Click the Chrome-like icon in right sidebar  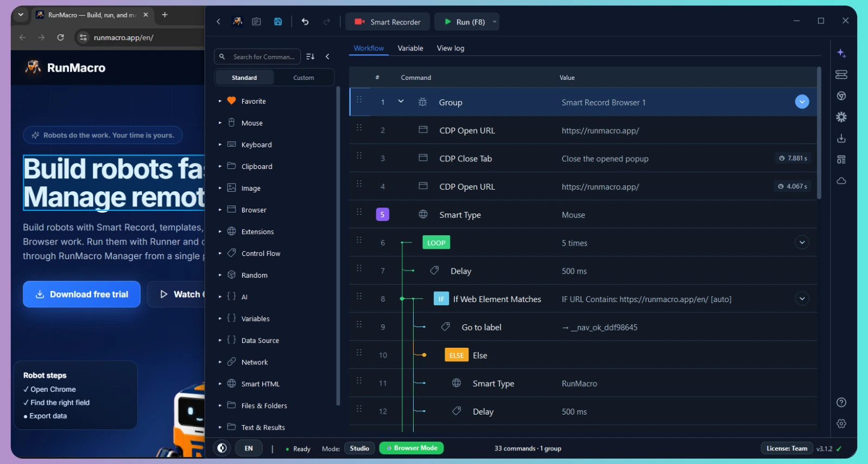841,96
